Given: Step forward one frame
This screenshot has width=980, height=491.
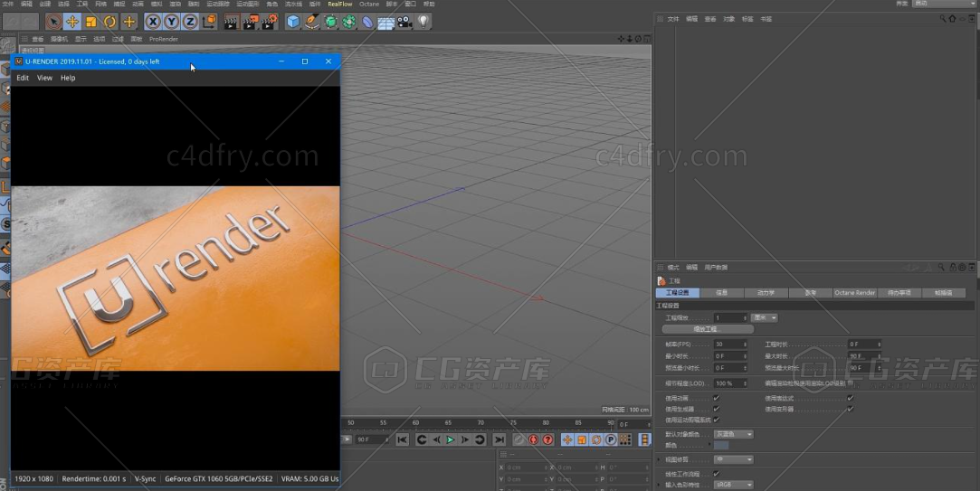Looking at the screenshot, I should pos(465,439).
